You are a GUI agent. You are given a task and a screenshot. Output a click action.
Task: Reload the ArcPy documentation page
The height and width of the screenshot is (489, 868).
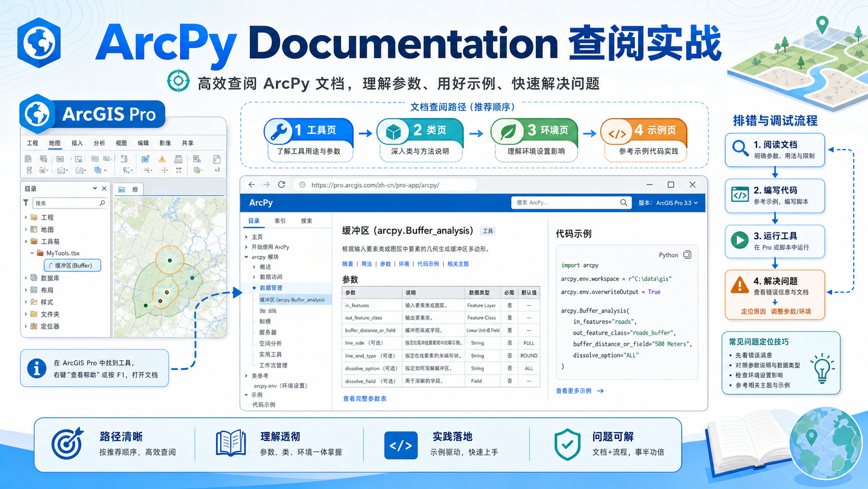tap(281, 184)
